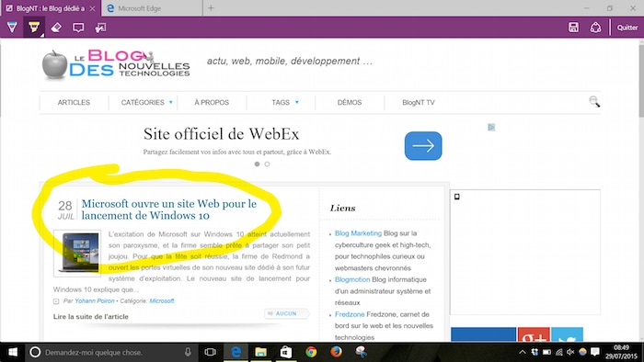
Task: Open author link Yohann Poiron
Action: [x=95, y=301]
